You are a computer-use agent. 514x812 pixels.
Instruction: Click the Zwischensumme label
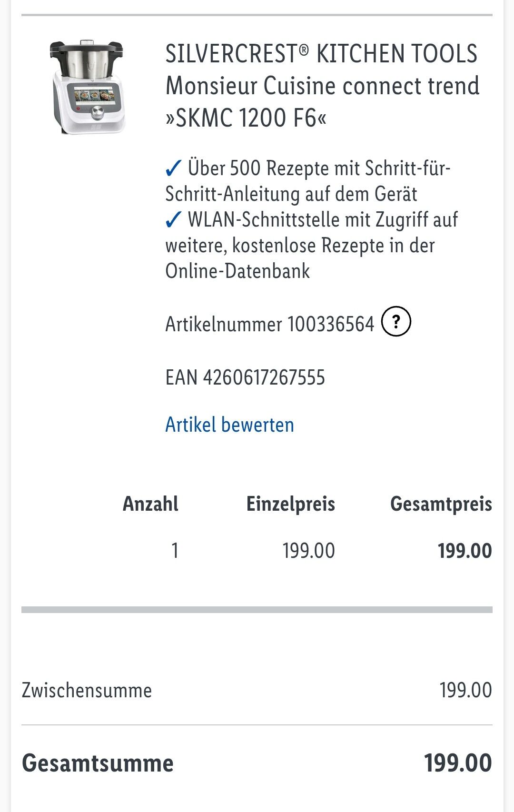(87, 690)
